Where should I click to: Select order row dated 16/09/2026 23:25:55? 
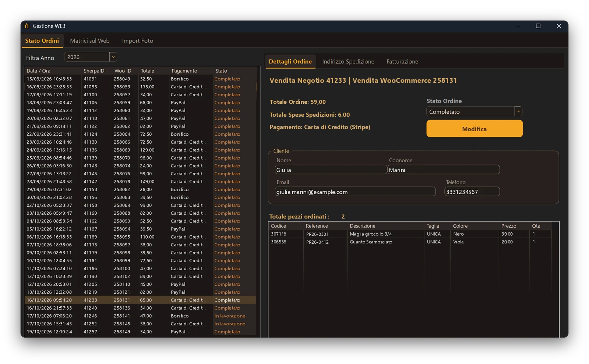tap(140, 87)
